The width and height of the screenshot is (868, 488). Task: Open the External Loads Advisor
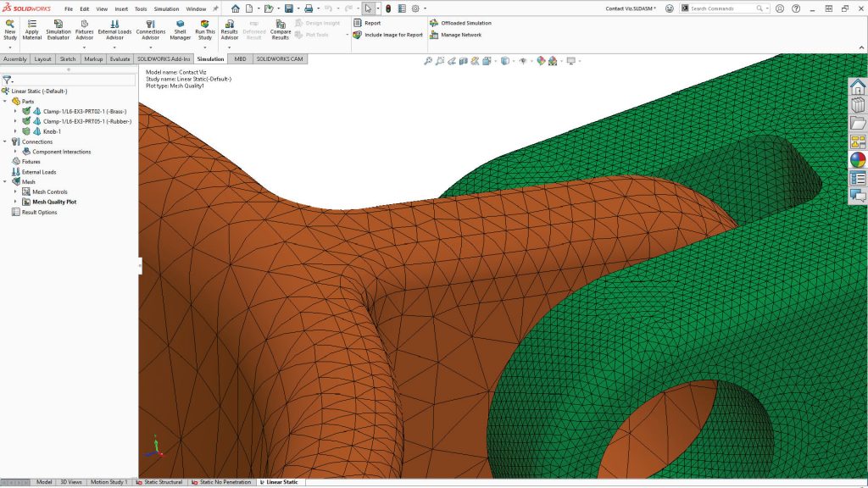coord(114,28)
